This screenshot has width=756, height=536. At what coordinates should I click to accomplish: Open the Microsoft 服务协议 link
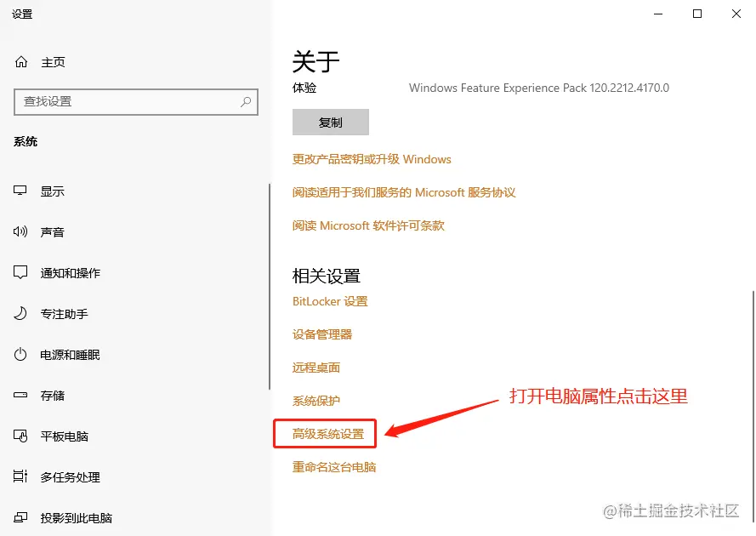(x=404, y=192)
